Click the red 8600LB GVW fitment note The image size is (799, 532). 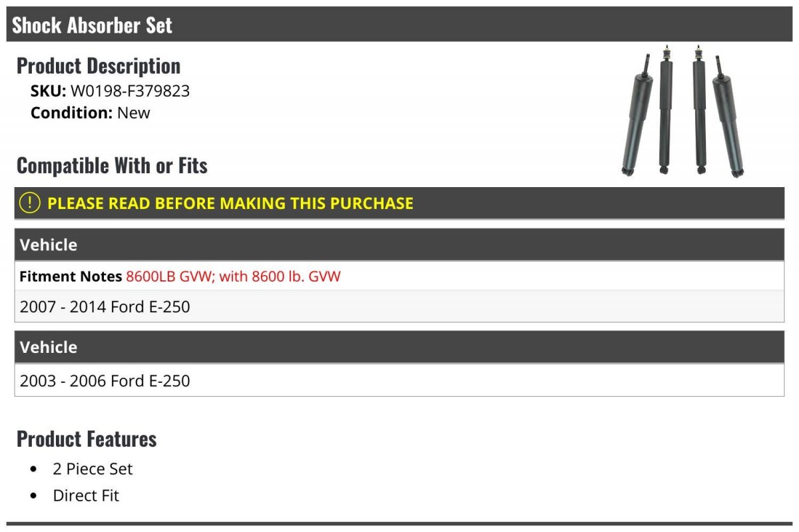point(233,276)
